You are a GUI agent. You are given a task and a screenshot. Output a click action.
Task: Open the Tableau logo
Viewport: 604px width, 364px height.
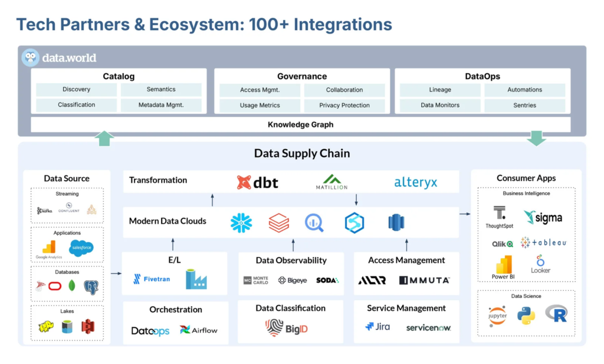(543, 242)
